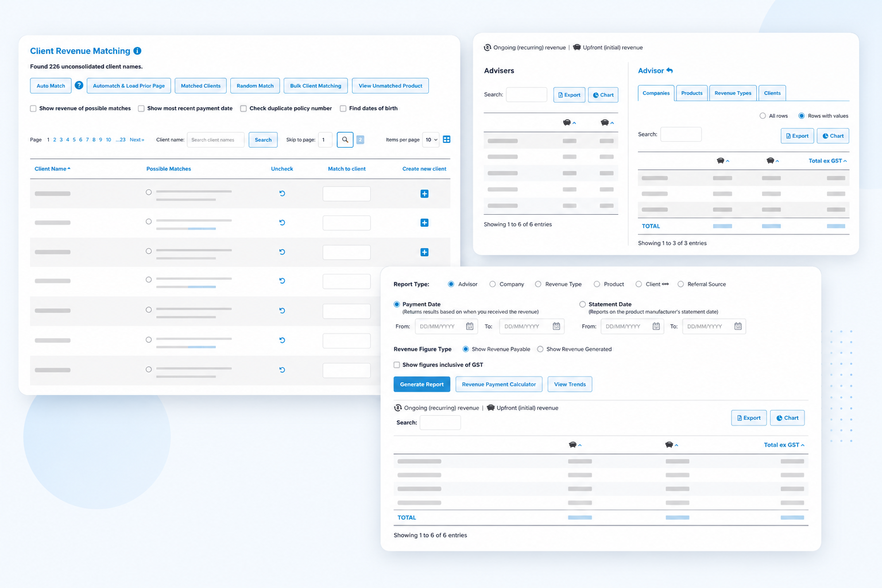Sort report table by ongoing revenue icon
This screenshot has width=882, height=588.
(x=575, y=445)
